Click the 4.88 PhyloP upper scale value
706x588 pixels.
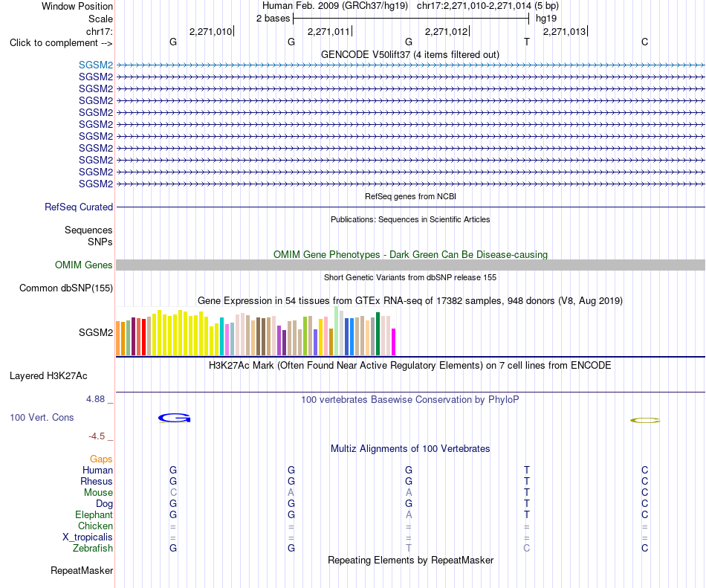pos(95,399)
